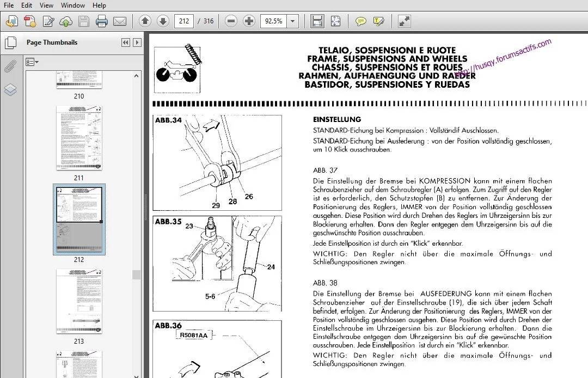Click the read mode expand icon
Viewport: 588px width, 378px height.
[x=404, y=21]
